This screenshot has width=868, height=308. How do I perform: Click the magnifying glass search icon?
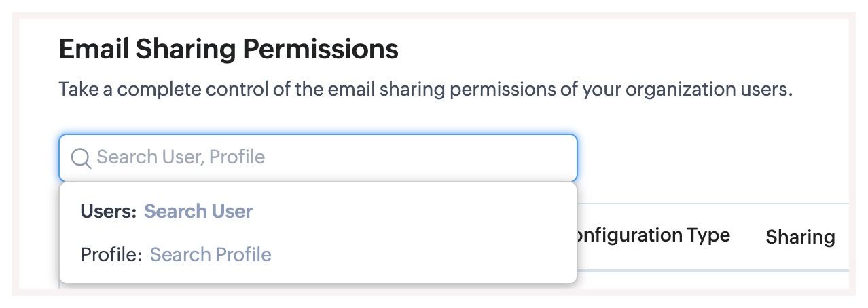pyautogui.click(x=81, y=158)
